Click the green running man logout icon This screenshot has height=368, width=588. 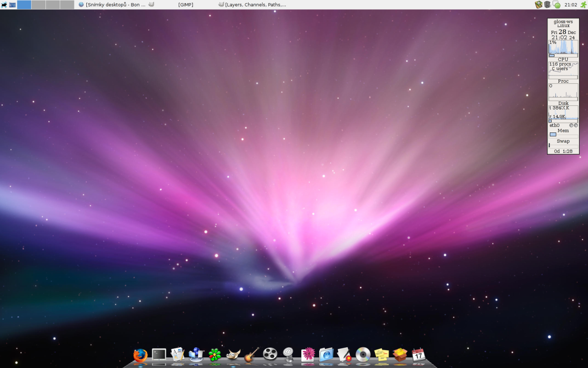(583, 5)
